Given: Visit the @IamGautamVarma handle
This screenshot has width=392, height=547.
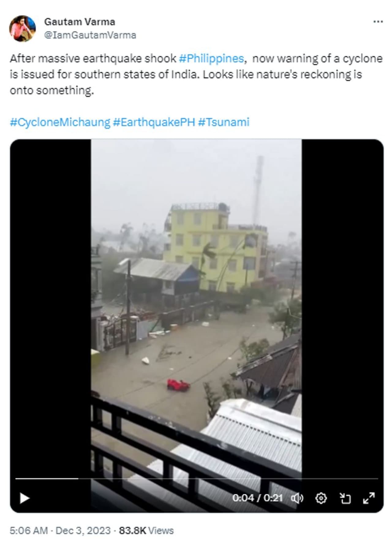Looking at the screenshot, I should [90, 35].
